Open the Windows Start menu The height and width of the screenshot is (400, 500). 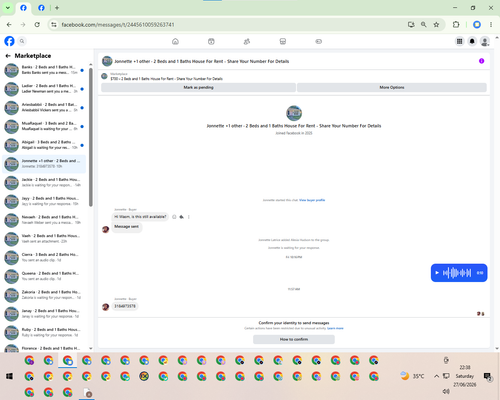tap(9, 376)
